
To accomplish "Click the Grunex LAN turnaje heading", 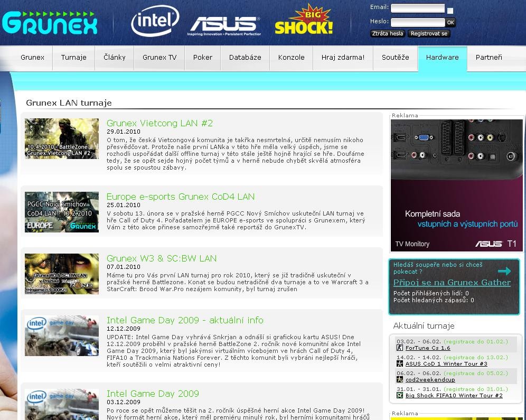I will coord(69,102).
